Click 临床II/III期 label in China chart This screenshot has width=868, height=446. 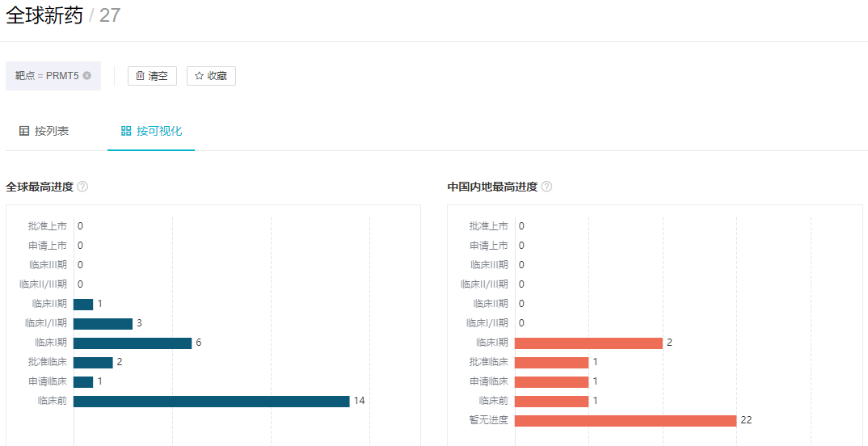[484, 284]
